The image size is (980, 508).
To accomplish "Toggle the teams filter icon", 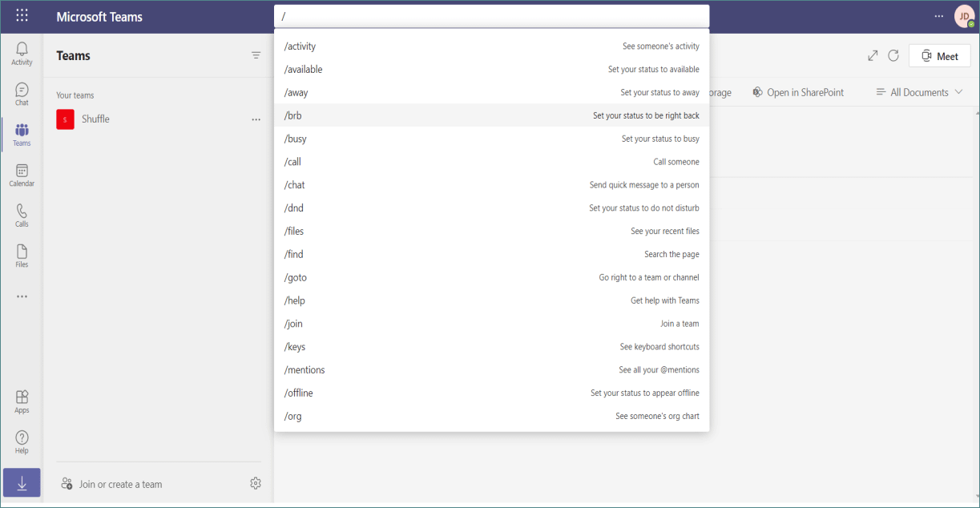I will click(256, 54).
